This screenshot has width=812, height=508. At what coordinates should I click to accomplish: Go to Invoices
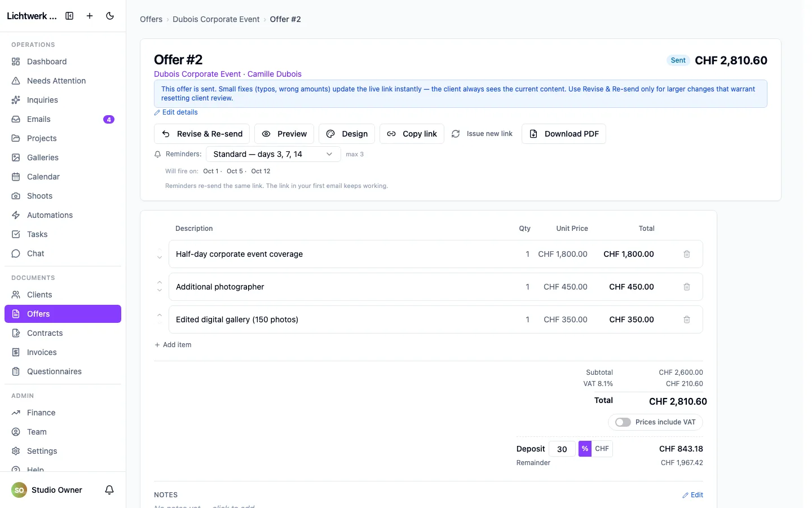pos(63,352)
